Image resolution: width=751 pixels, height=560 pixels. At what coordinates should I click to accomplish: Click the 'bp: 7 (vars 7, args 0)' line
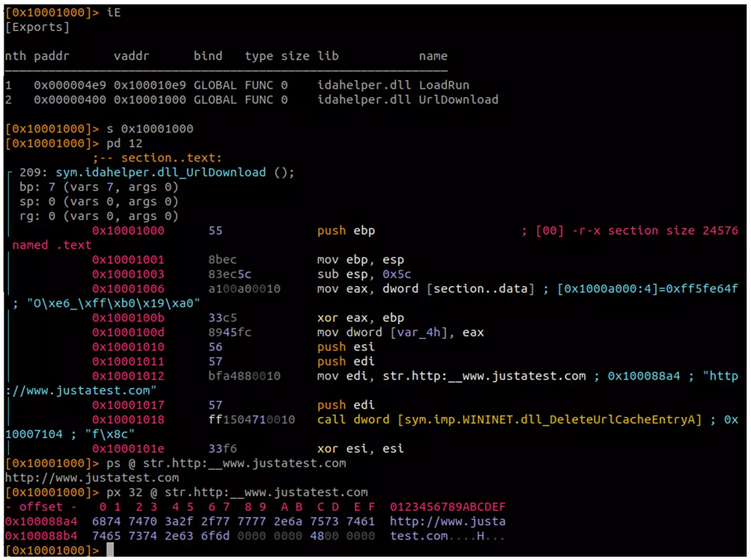click(x=98, y=187)
